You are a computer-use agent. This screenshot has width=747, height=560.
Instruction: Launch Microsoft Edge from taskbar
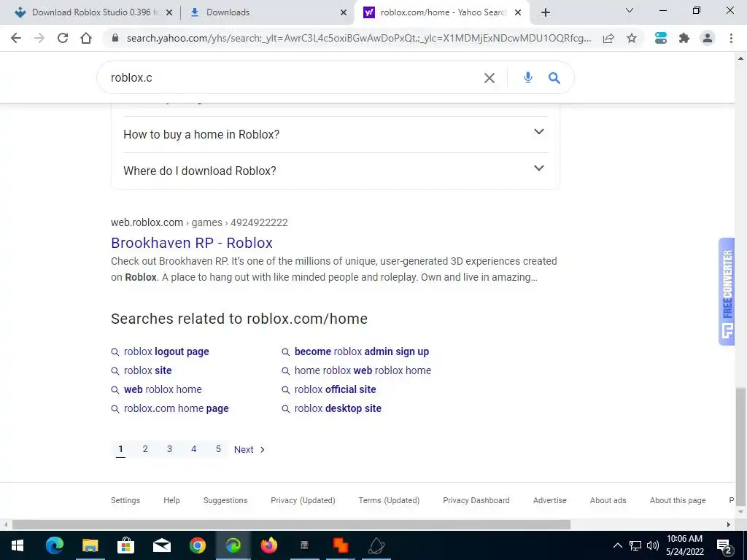coord(54,545)
